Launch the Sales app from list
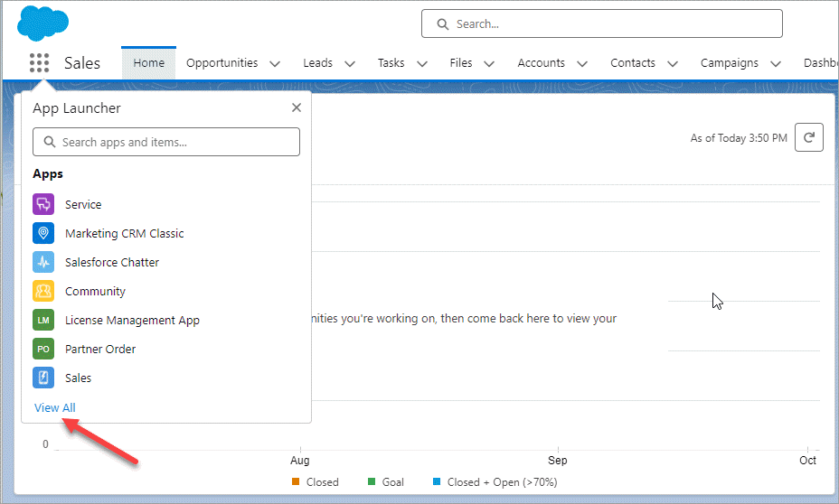 click(78, 378)
